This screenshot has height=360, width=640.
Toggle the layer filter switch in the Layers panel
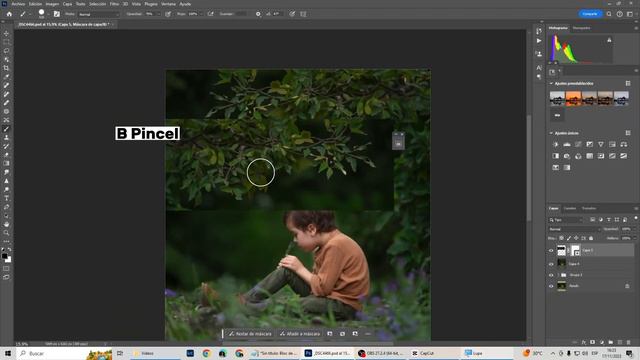(x=636, y=218)
